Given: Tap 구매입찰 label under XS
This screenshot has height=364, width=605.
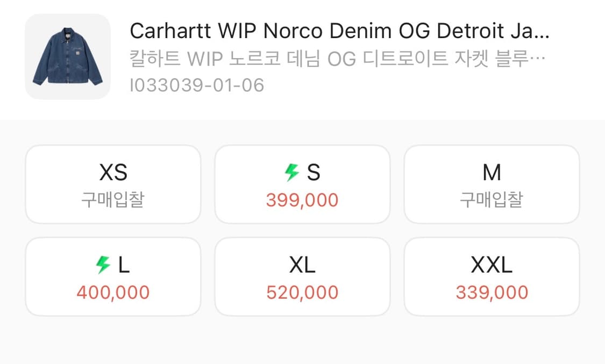Looking at the screenshot, I should tap(113, 199).
